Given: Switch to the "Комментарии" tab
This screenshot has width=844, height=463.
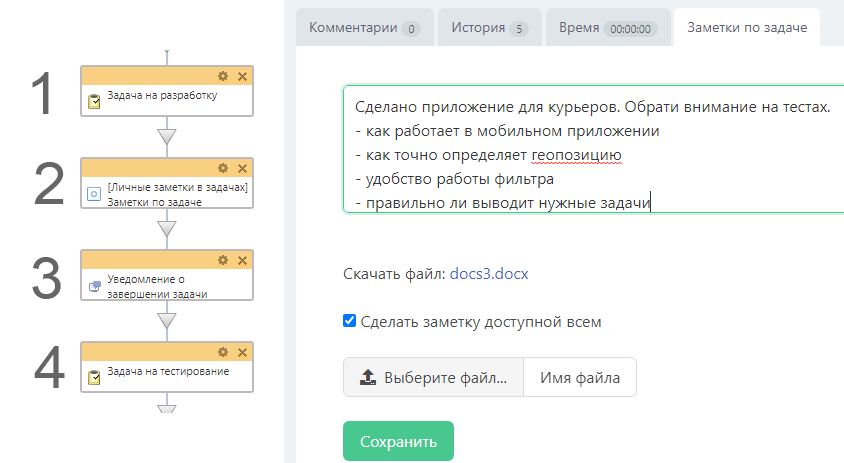Looking at the screenshot, I should click(364, 27).
